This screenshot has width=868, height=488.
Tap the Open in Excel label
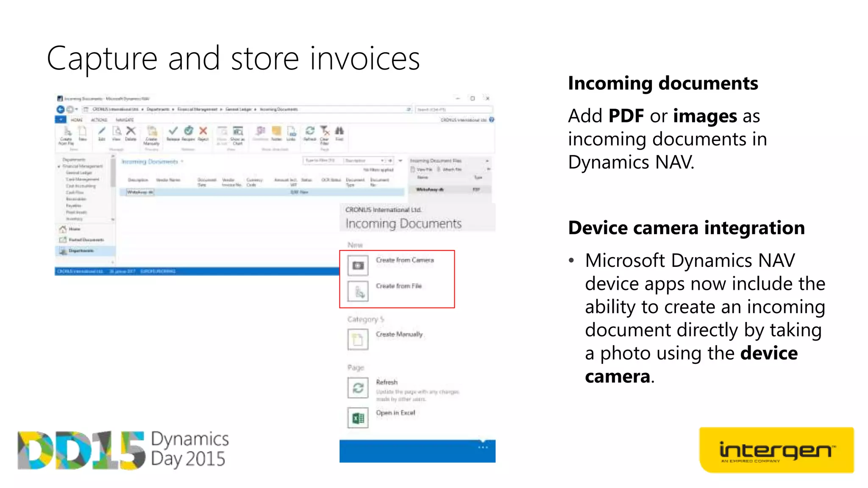point(395,413)
